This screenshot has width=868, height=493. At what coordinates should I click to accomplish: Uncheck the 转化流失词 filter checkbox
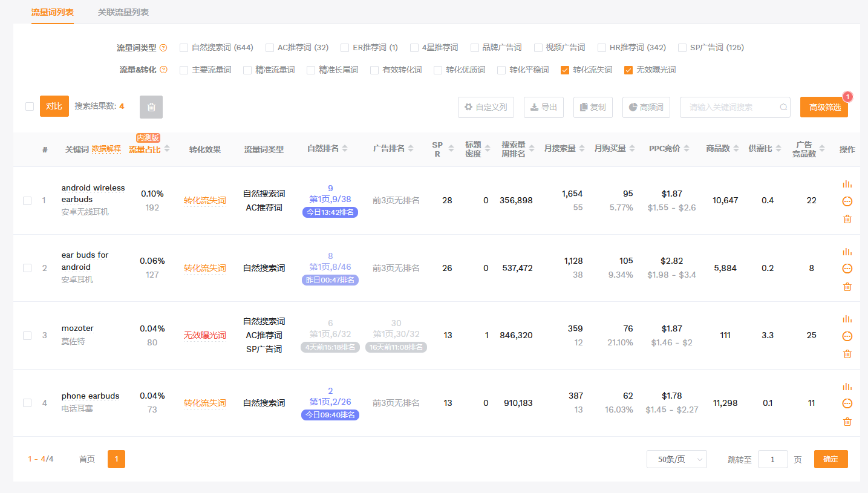pyautogui.click(x=565, y=70)
